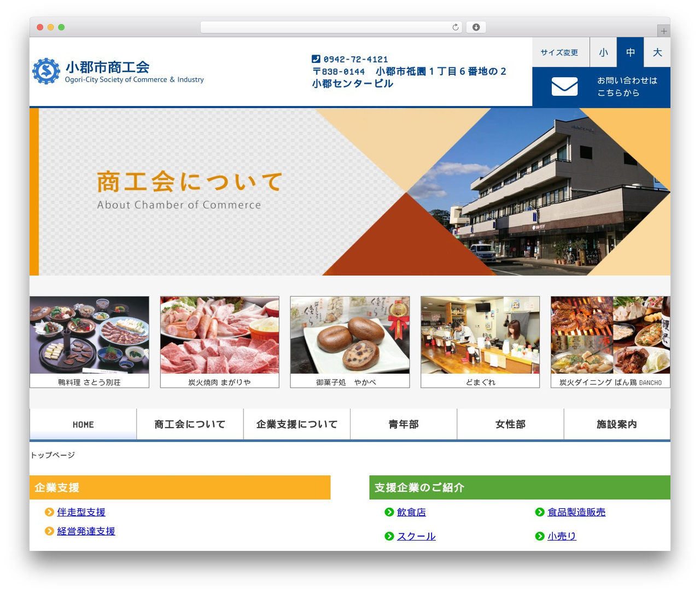Follow the 経営発達支援 link

86,531
